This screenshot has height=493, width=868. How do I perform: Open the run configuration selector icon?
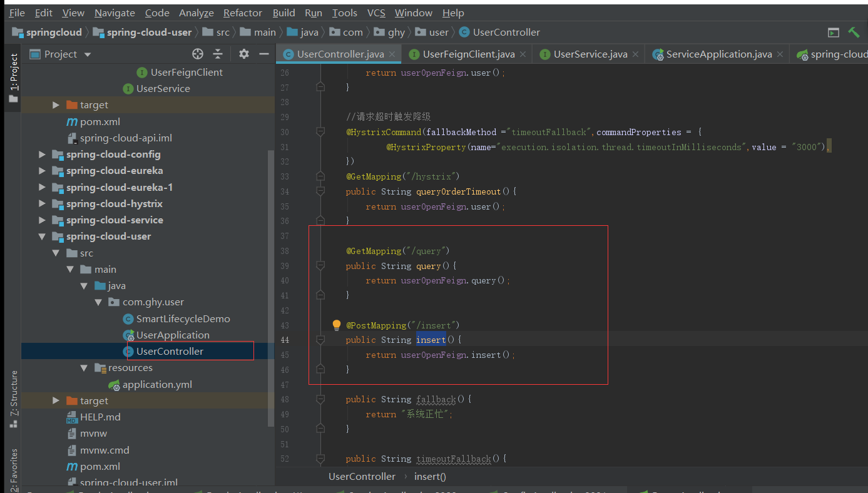coord(833,33)
